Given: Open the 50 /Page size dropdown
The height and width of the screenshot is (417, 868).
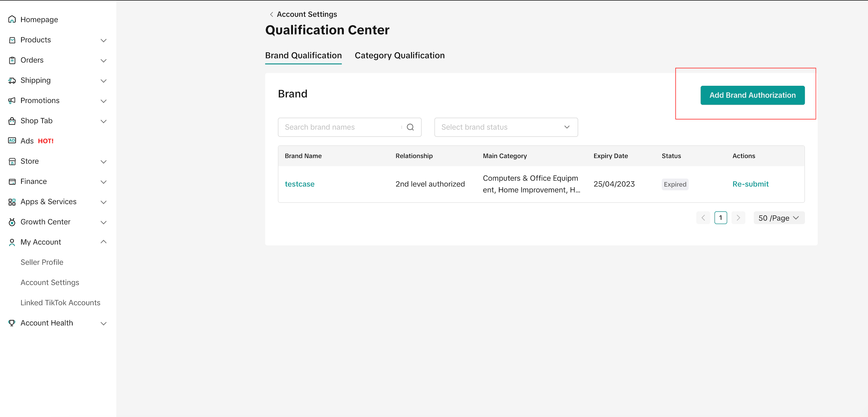Looking at the screenshot, I should click(x=779, y=218).
